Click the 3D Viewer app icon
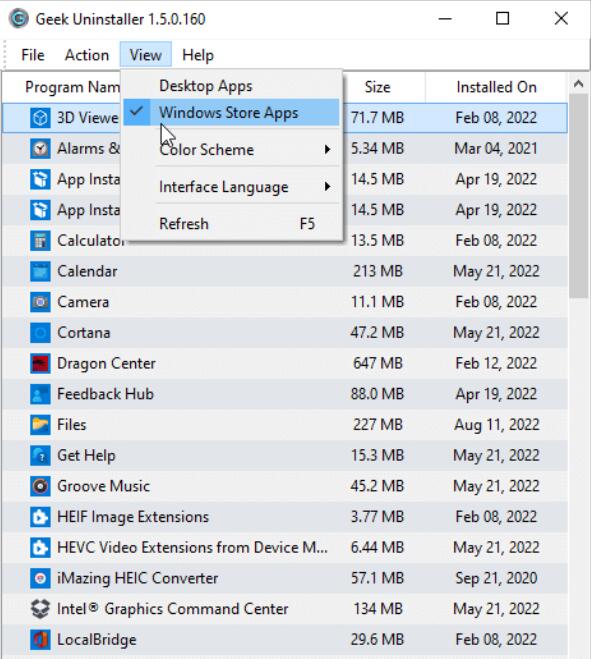Viewport: 591px width, 659px height. [40, 118]
